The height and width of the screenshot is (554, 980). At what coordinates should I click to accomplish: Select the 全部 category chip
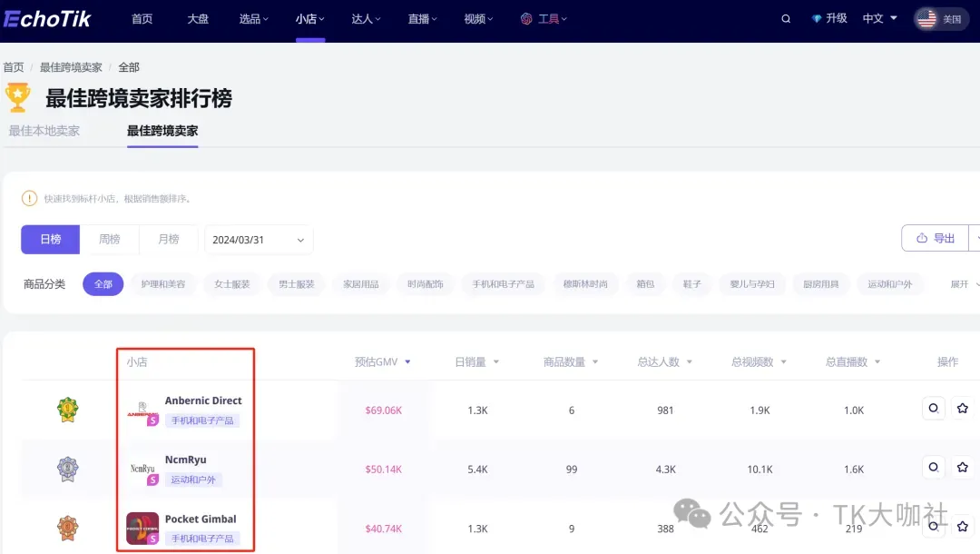click(103, 284)
